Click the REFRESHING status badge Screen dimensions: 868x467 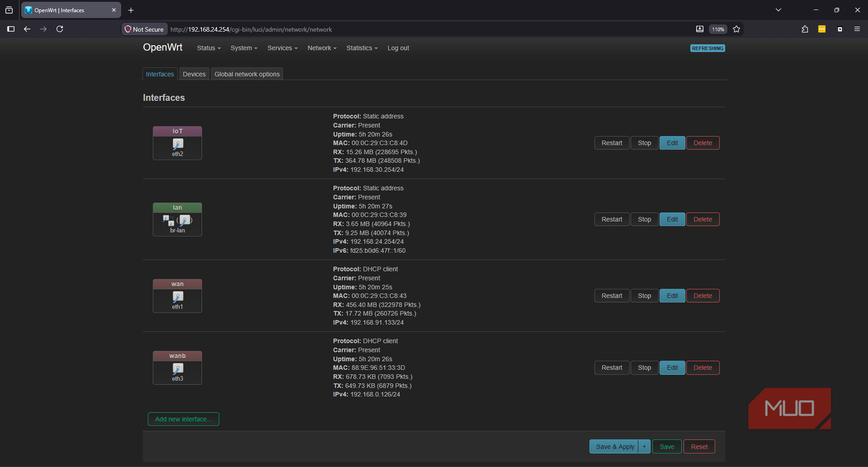click(708, 48)
